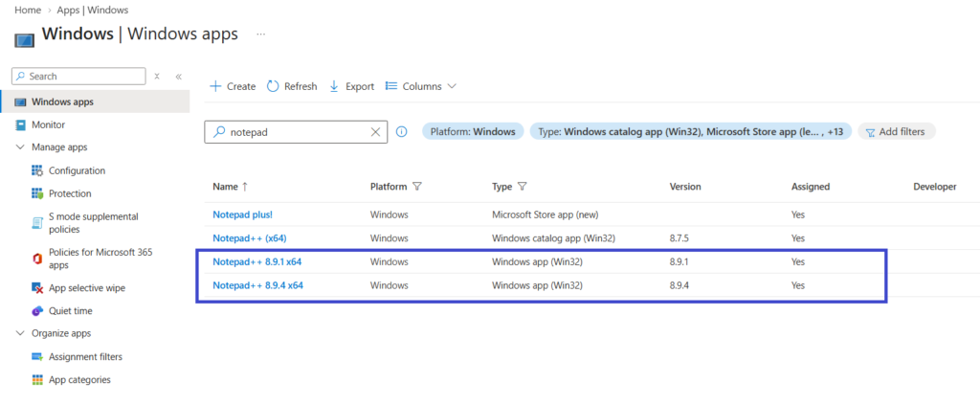Click the Type column filter funnel icon
980x406 pixels.
[x=522, y=187]
